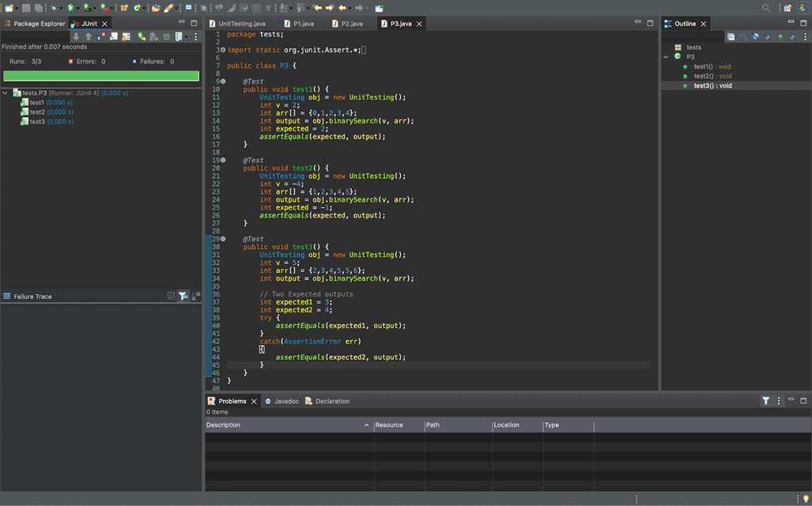Click the green Run button in main toolbar
This screenshot has width=812, height=506.
tap(70, 8)
